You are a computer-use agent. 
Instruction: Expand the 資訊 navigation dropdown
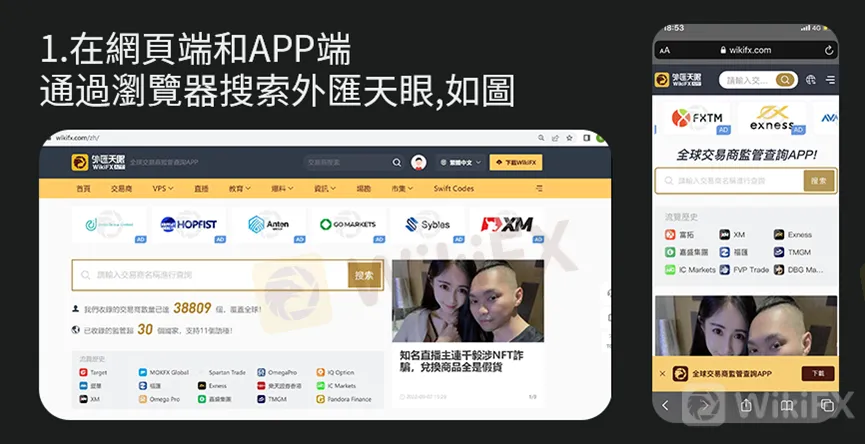coord(325,188)
